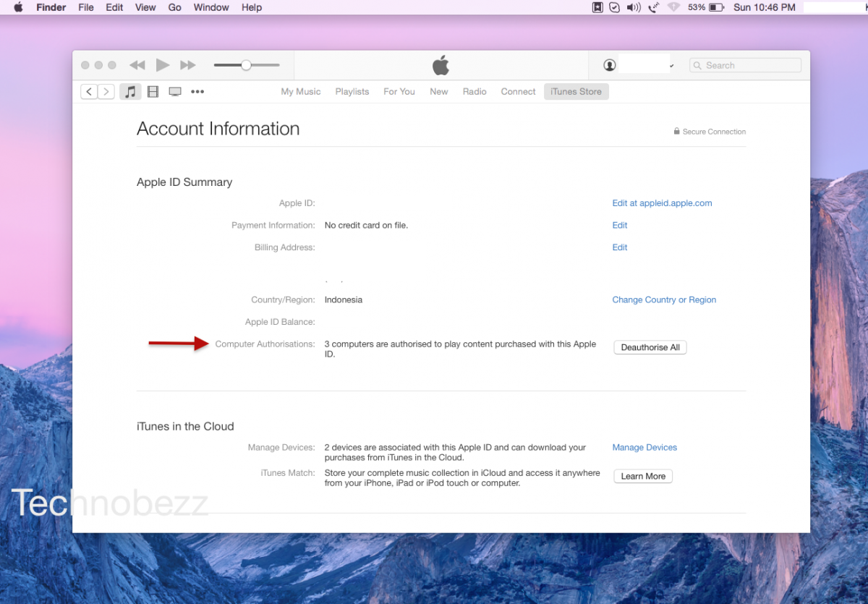Click the Learn More button
This screenshot has width=868, height=604.
(x=643, y=476)
